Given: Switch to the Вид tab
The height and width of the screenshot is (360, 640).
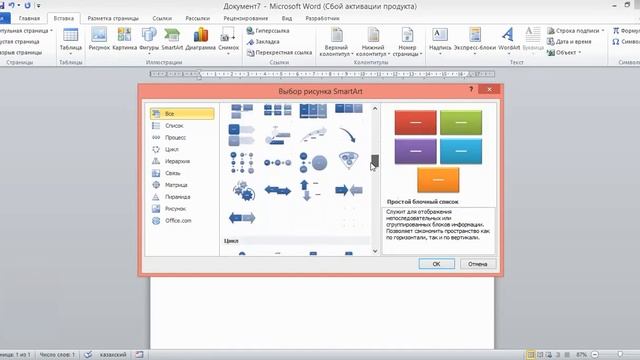Looking at the screenshot, I should pyautogui.click(x=287, y=18).
